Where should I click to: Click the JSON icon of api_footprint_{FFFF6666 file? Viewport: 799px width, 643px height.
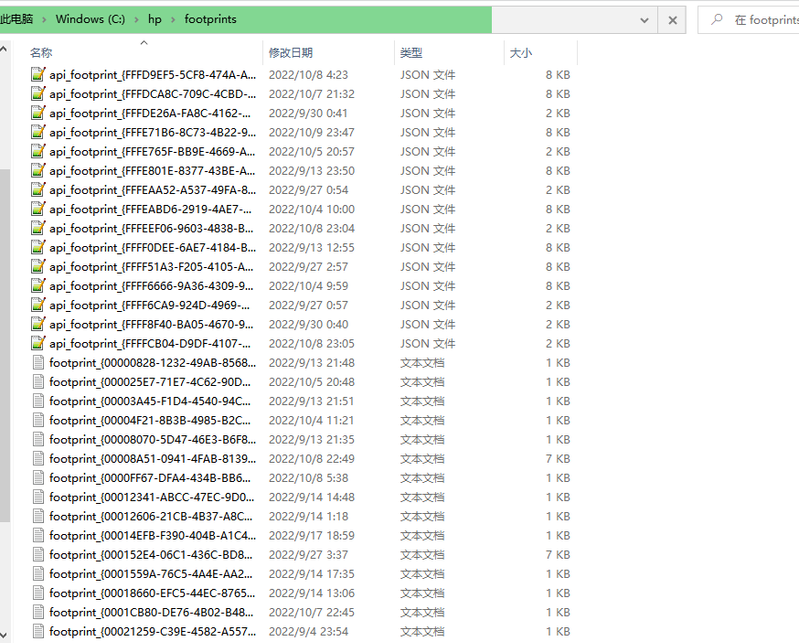(38, 286)
